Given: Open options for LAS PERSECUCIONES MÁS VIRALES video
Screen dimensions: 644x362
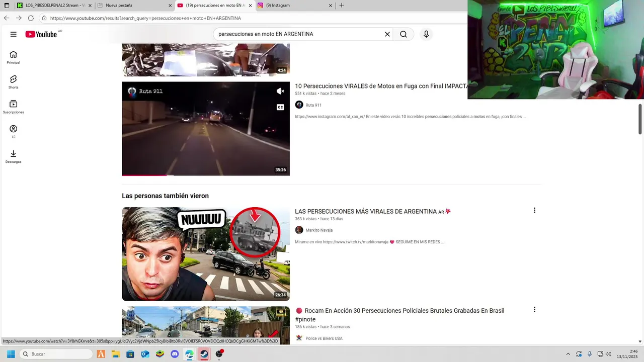Looking at the screenshot, I should click(x=534, y=210).
